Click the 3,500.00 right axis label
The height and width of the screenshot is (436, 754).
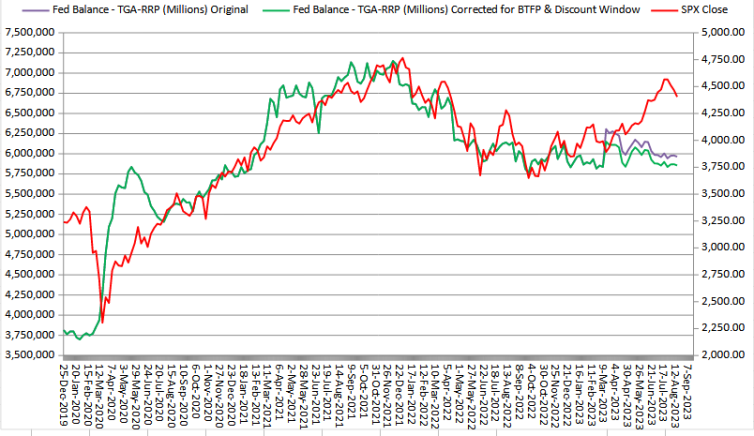(x=723, y=194)
